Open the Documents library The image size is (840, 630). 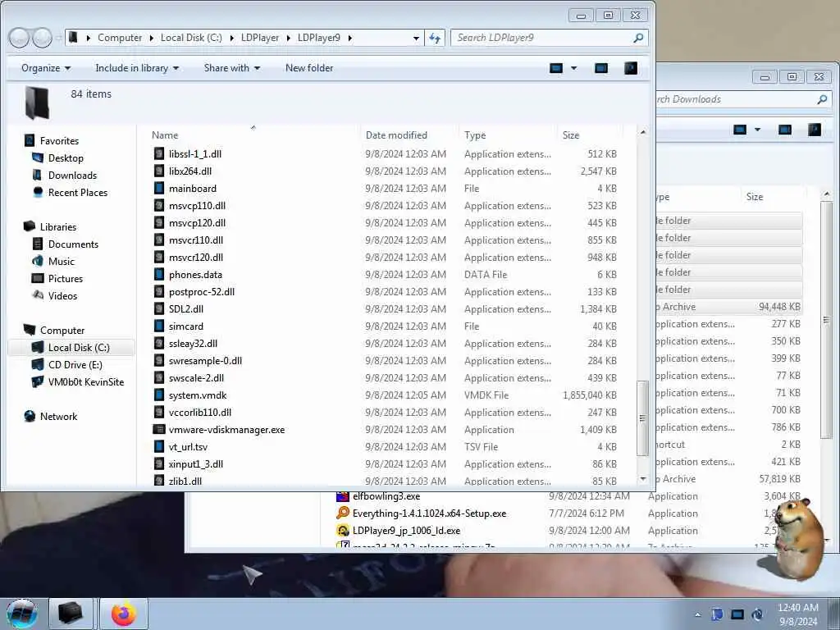coord(73,244)
